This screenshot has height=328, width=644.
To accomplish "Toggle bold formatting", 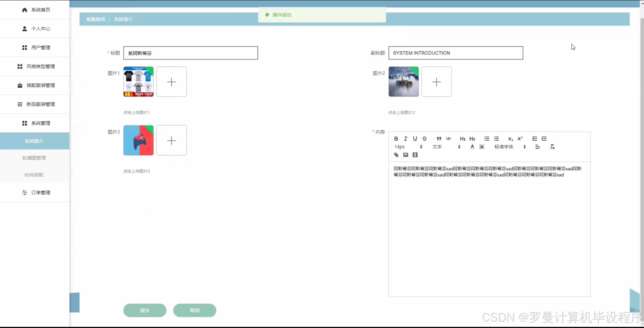I will (396, 139).
